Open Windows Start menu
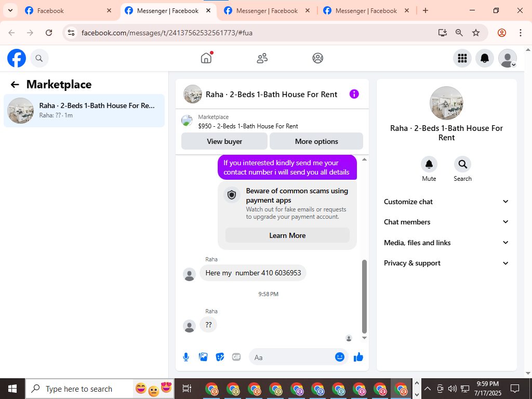The height and width of the screenshot is (399, 532). pyautogui.click(x=12, y=389)
